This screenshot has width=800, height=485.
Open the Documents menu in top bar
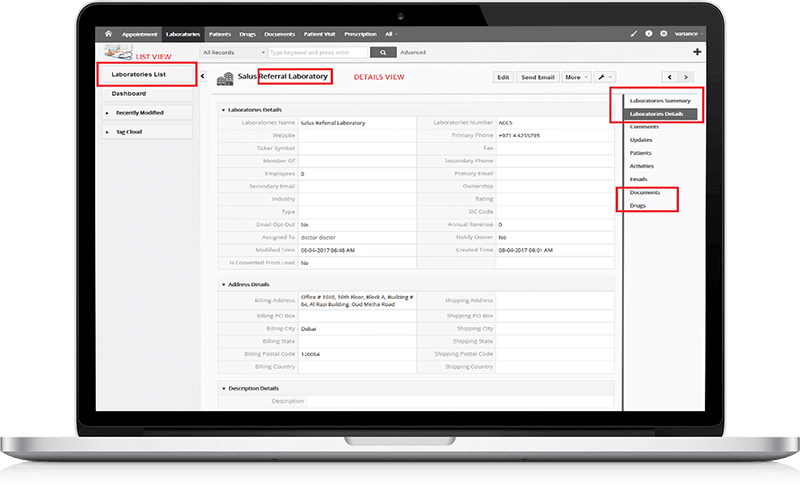[x=279, y=34]
